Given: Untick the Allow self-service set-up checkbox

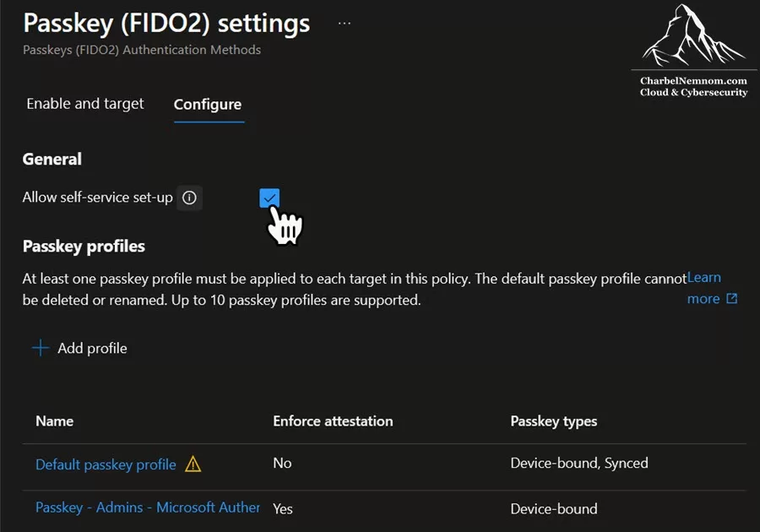Looking at the screenshot, I should (269, 198).
